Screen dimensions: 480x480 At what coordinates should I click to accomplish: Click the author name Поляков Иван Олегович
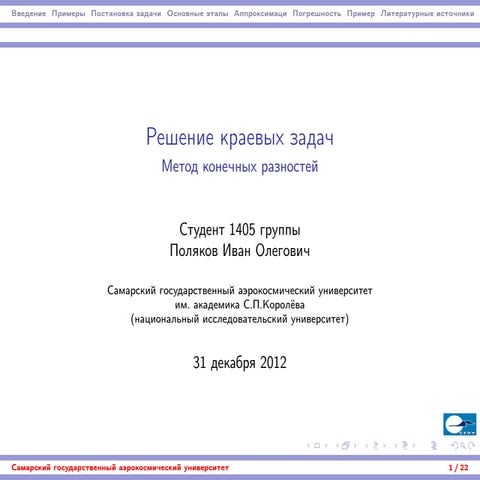pos(240,251)
